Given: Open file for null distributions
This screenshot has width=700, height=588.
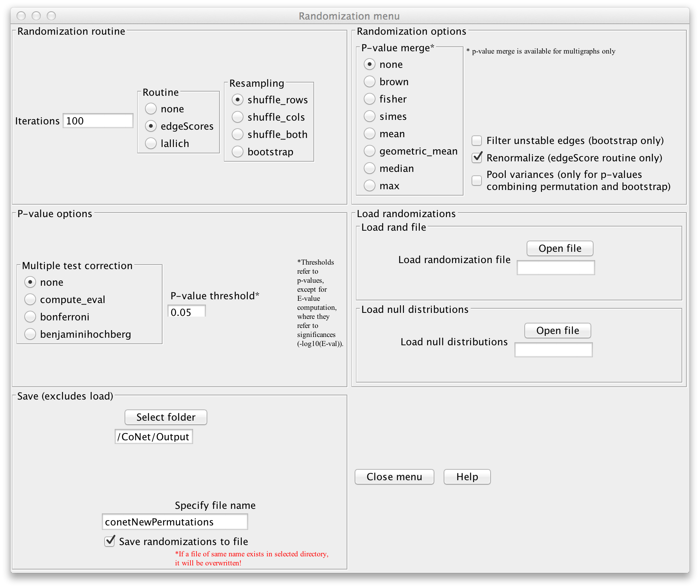Looking at the screenshot, I should point(557,331).
